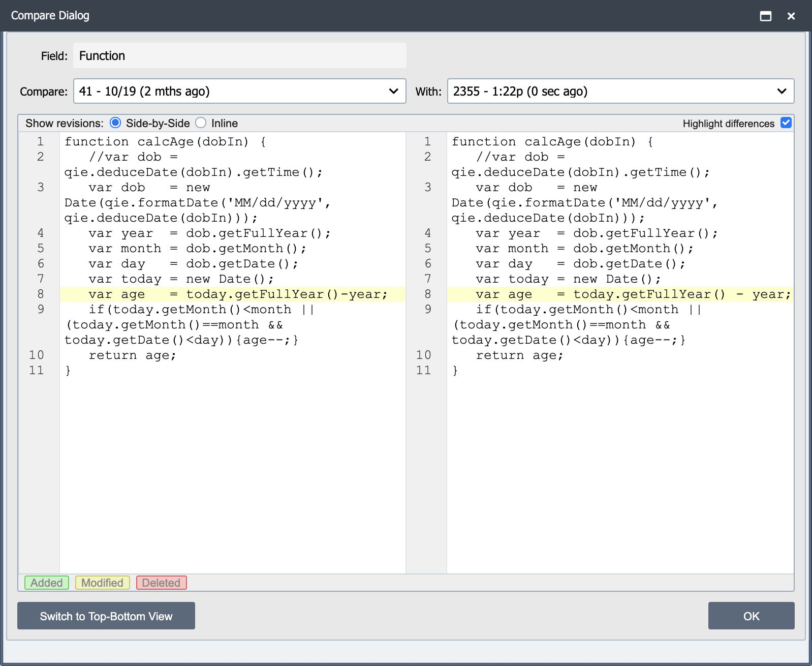This screenshot has width=812, height=666.
Task: Click the Function field box
Action: (x=240, y=55)
